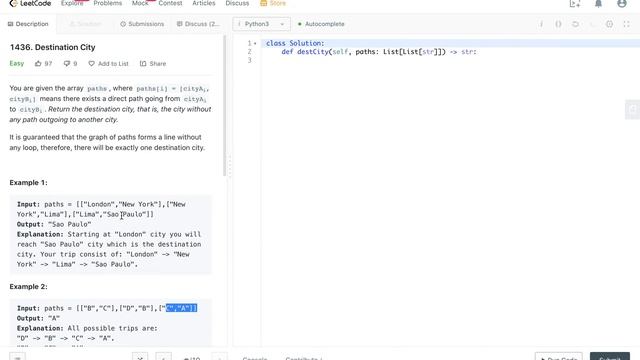Image resolution: width=640 pixels, height=360 pixels.
Task: Open the Mock menu item
Action: [140, 3]
